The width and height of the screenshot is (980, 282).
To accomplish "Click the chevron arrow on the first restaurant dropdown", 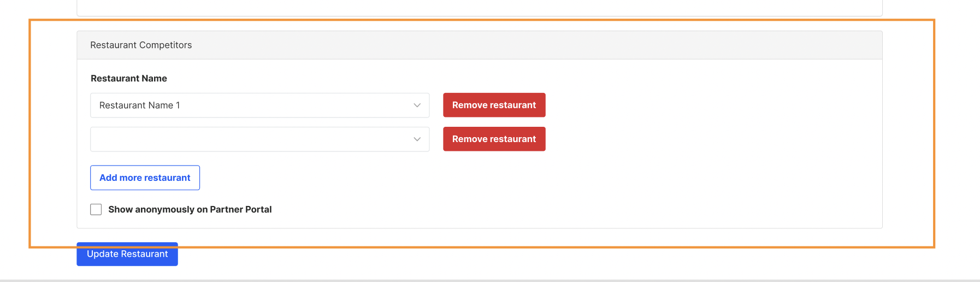I will click(417, 105).
